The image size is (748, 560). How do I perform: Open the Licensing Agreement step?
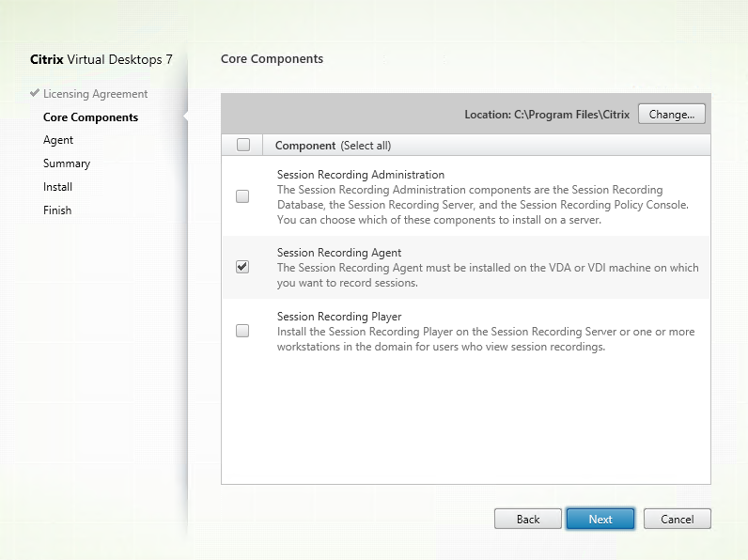click(x=95, y=94)
